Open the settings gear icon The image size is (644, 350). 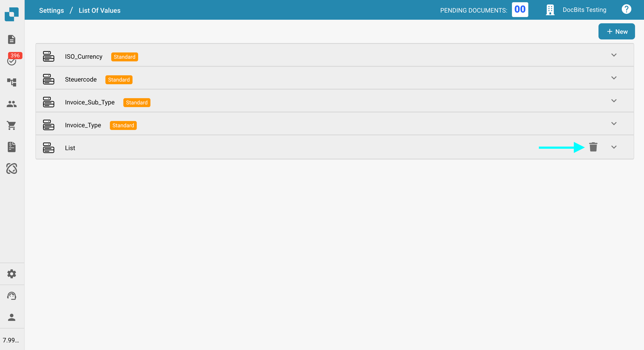tap(12, 274)
